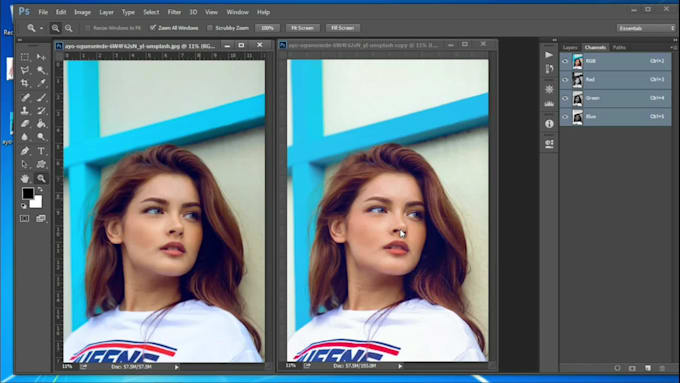Click the 100% zoom button
The height and width of the screenshot is (383, 680).
(267, 28)
